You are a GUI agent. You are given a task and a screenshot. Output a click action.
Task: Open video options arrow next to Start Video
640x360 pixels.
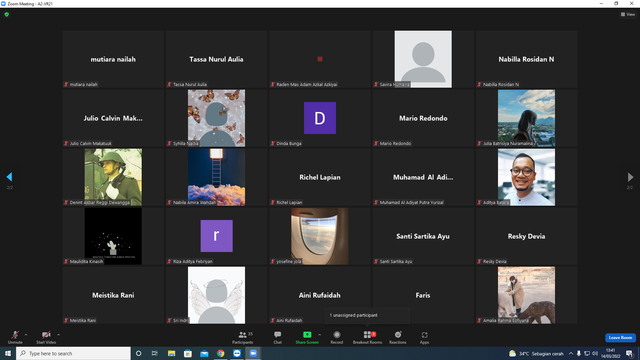tap(59, 335)
